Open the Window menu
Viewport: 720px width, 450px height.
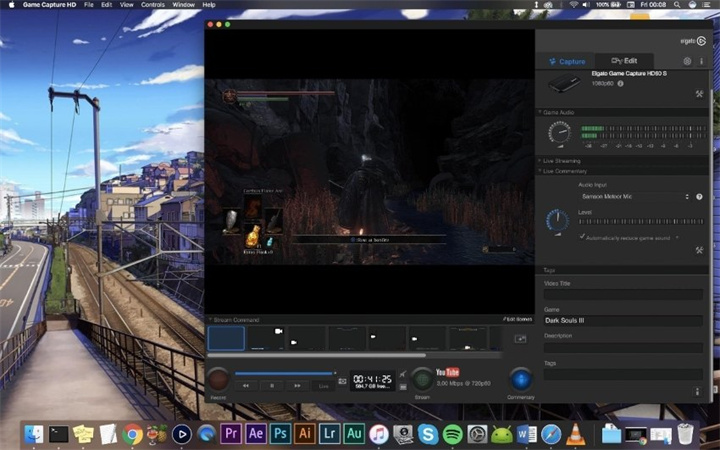pos(183,5)
